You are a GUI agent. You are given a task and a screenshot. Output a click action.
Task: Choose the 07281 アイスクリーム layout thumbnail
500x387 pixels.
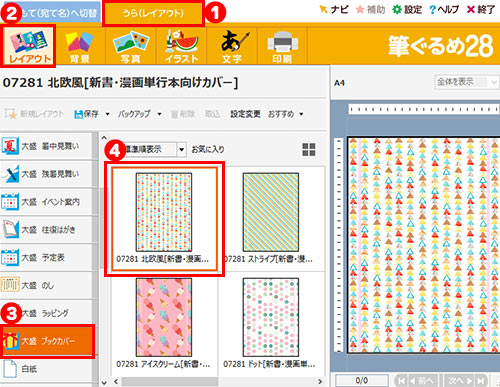164,323
